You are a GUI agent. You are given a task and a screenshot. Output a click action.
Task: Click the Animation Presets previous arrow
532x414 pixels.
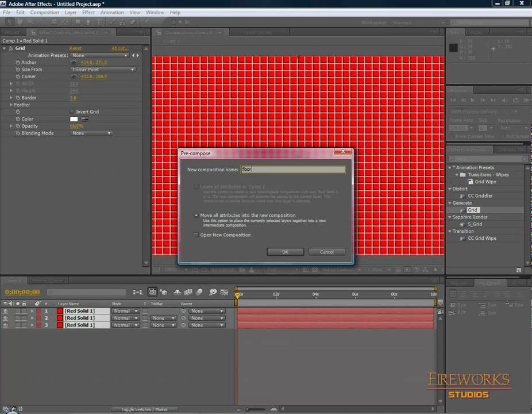click(x=133, y=55)
